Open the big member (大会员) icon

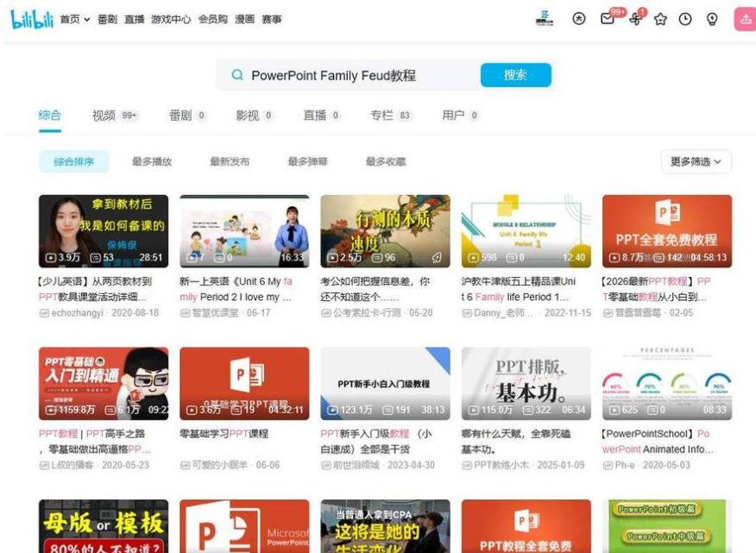(x=578, y=19)
